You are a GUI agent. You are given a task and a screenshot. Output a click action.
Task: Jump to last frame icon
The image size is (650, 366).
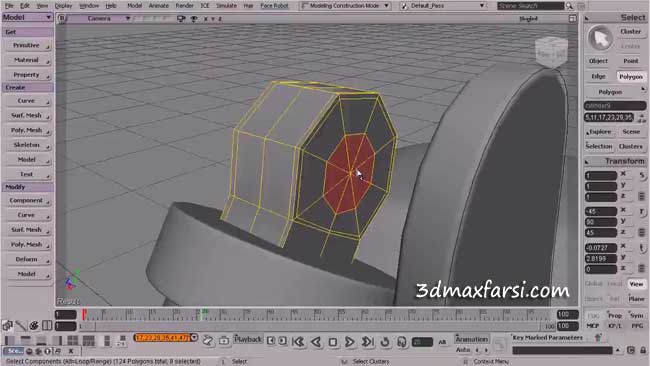tap(367, 342)
